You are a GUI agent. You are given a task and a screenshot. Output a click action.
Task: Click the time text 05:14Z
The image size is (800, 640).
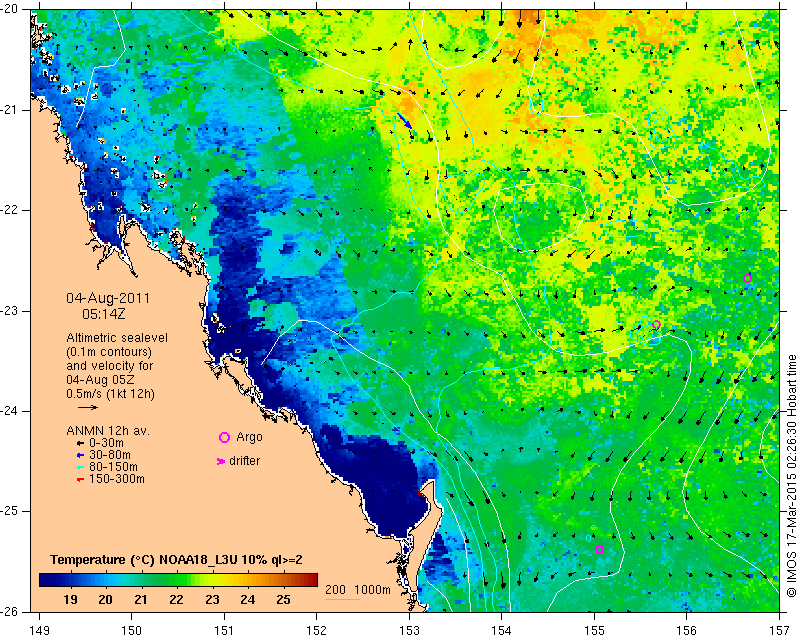pyautogui.click(x=104, y=314)
